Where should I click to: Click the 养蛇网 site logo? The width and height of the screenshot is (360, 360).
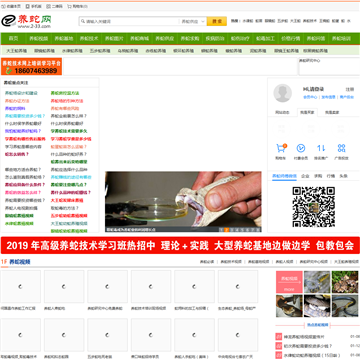tap(26, 21)
